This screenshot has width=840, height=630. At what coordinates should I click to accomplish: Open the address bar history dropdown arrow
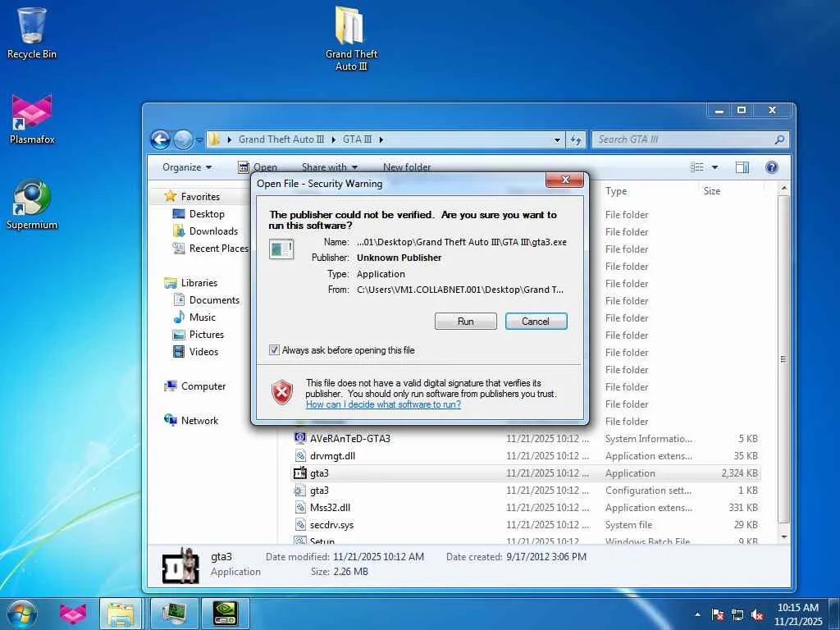coord(557,139)
